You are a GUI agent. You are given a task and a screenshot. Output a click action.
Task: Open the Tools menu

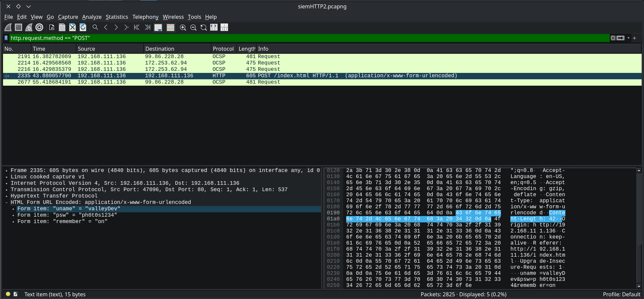[x=194, y=17]
